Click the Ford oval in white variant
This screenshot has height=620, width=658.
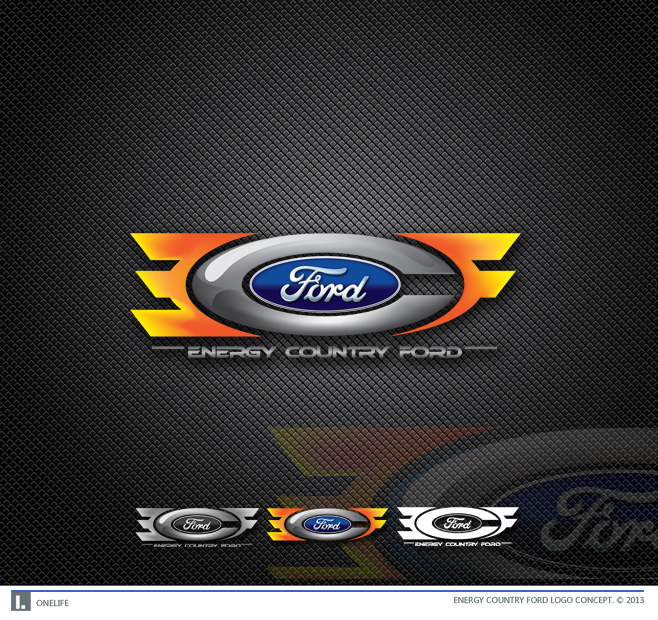458,523
